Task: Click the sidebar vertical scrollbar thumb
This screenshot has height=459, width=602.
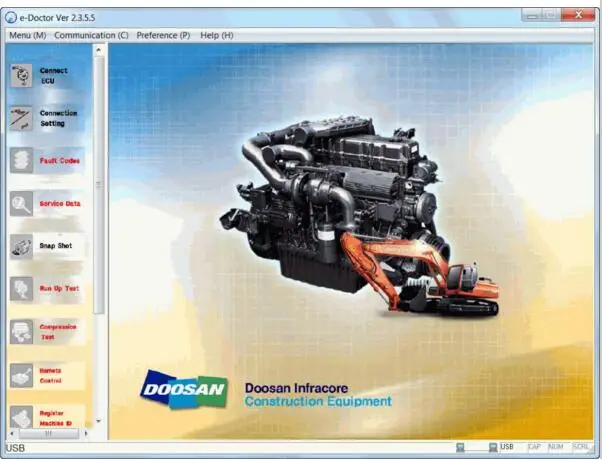Action: coord(99,184)
